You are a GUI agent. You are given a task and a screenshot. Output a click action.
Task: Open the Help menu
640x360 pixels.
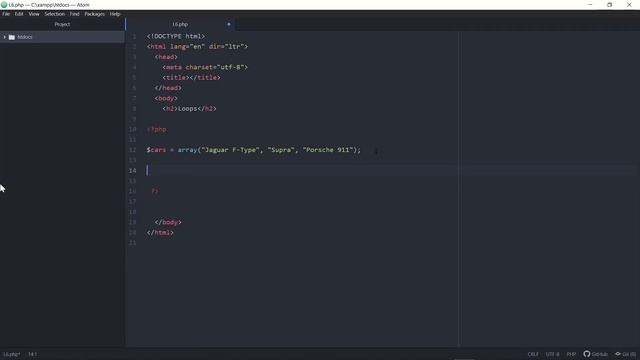[115, 14]
